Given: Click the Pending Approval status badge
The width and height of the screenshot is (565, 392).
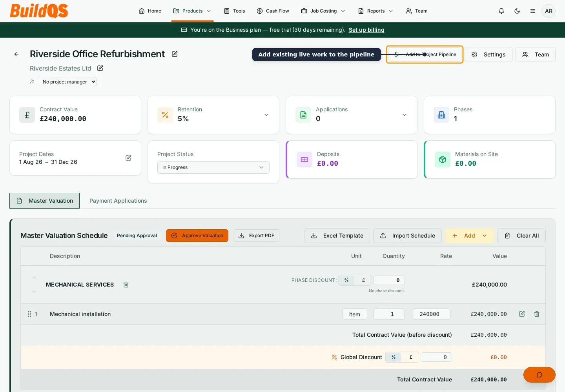Looking at the screenshot, I should [x=137, y=236].
